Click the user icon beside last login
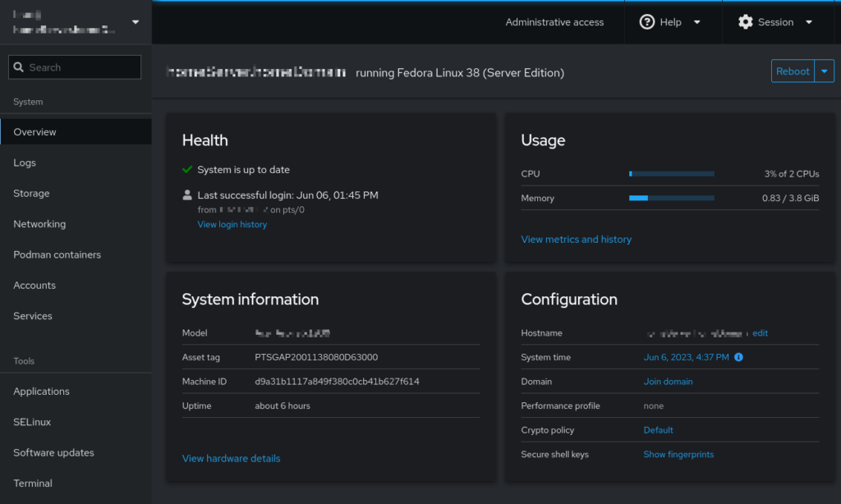 pos(187,195)
